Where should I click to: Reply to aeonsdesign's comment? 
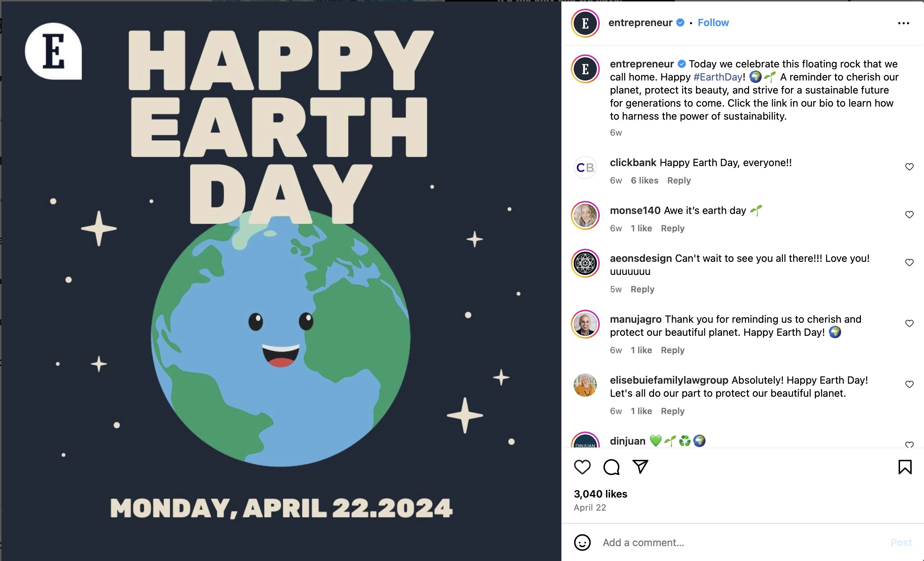coord(642,289)
